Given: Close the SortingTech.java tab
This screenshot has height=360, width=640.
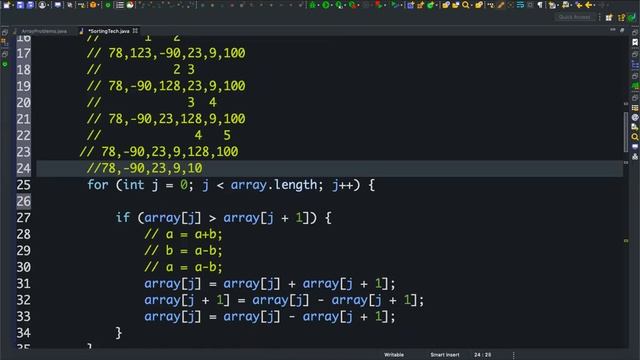Looking at the screenshot, I should click(135, 31).
